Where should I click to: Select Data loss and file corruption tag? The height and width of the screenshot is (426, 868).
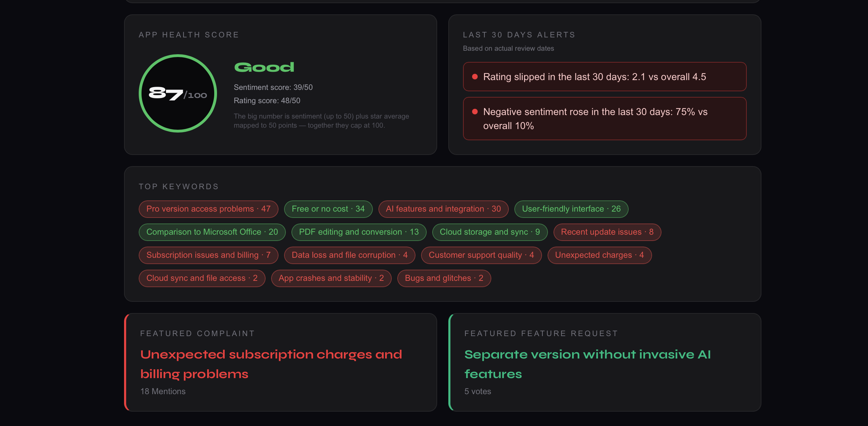click(x=349, y=255)
